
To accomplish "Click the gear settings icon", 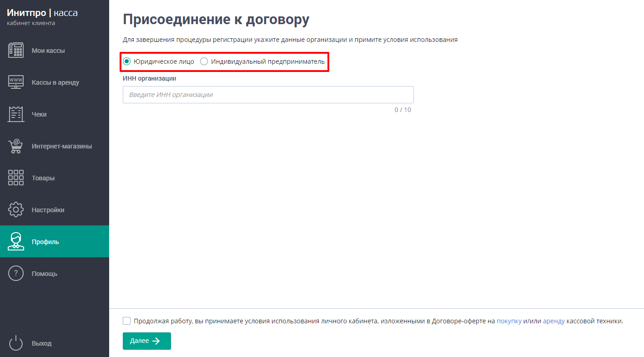I will [16, 209].
